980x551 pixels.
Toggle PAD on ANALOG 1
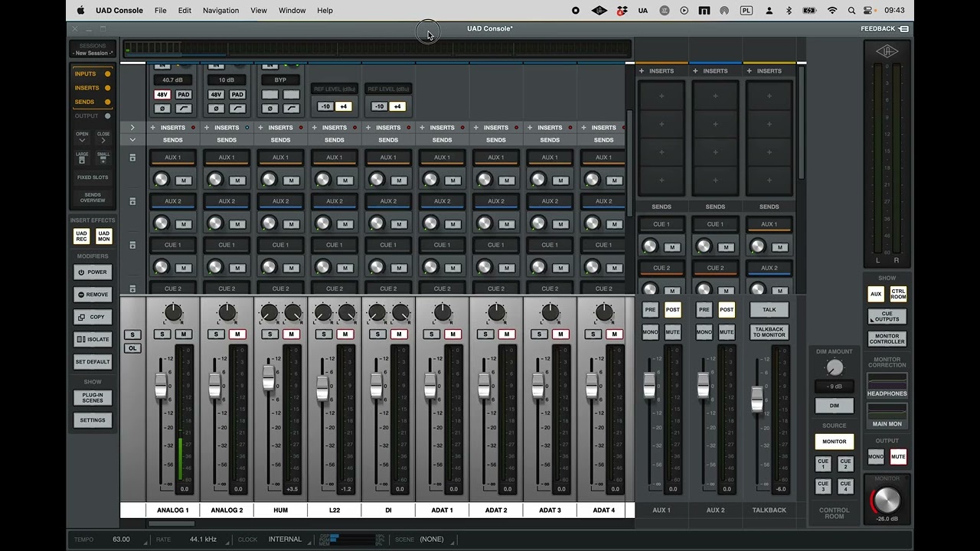point(184,95)
